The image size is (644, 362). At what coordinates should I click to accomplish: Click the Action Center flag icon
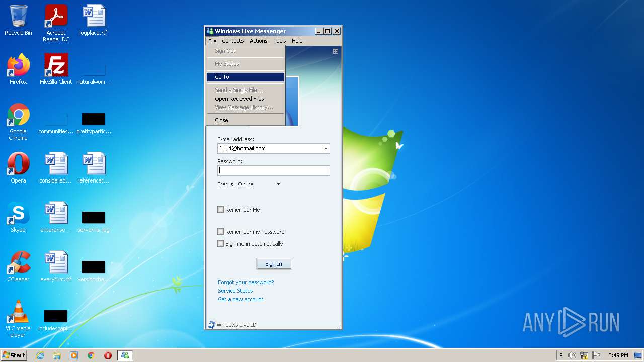tap(596, 355)
